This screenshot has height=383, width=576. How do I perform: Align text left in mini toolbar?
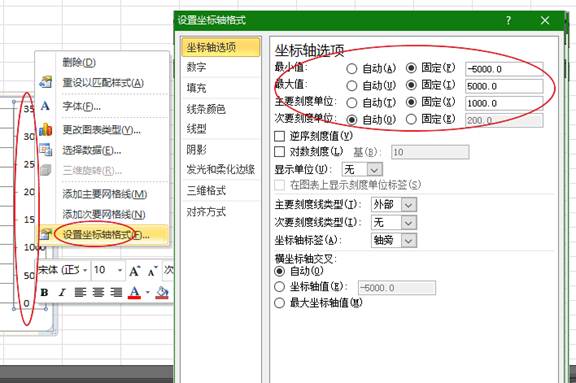tap(80, 292)
